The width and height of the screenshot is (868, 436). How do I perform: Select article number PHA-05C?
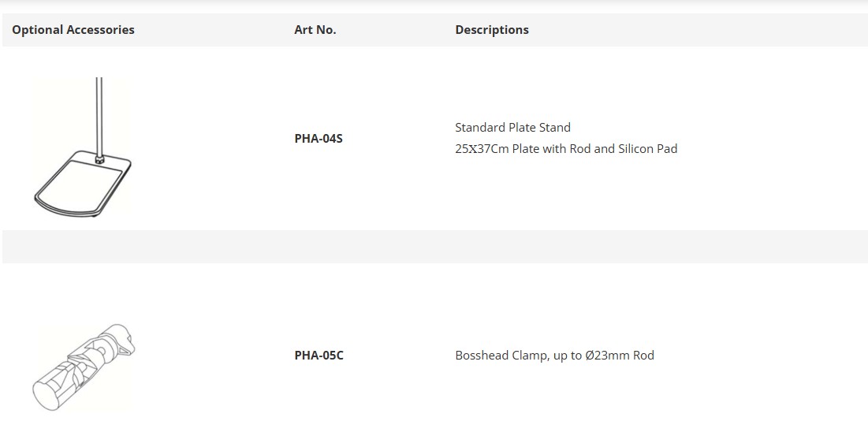tap(319, 356)
